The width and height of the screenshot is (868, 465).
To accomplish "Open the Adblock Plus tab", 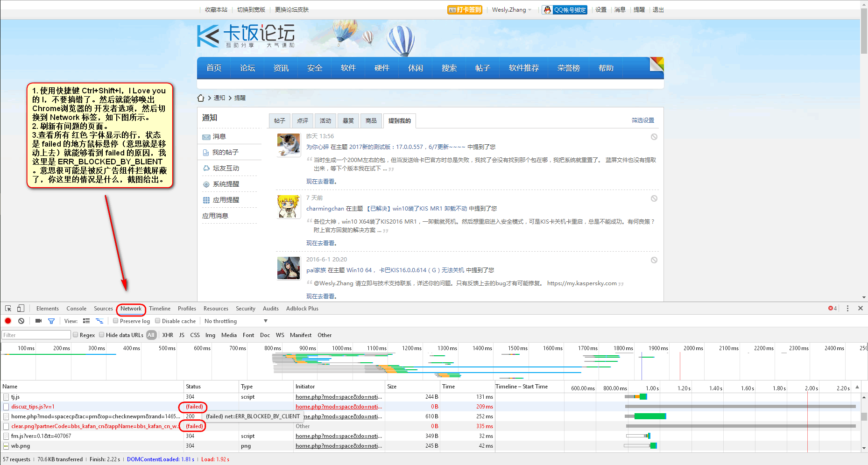I will 302,309.
